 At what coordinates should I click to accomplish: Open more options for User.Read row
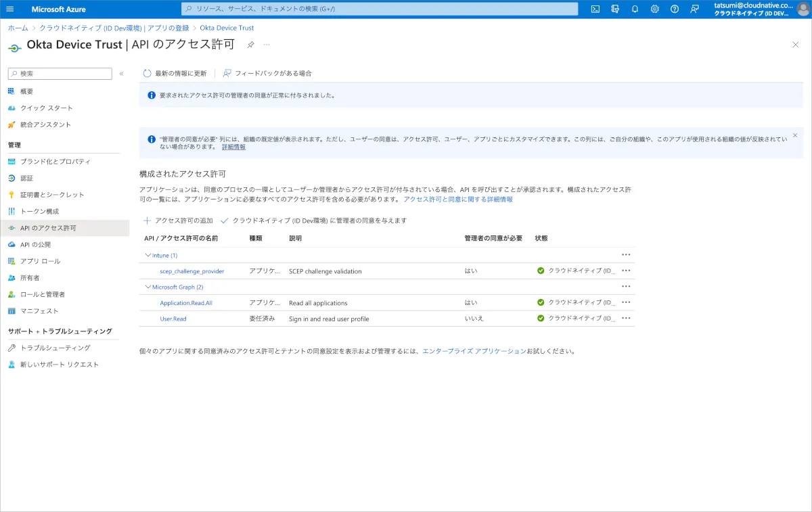click(626, 318)
